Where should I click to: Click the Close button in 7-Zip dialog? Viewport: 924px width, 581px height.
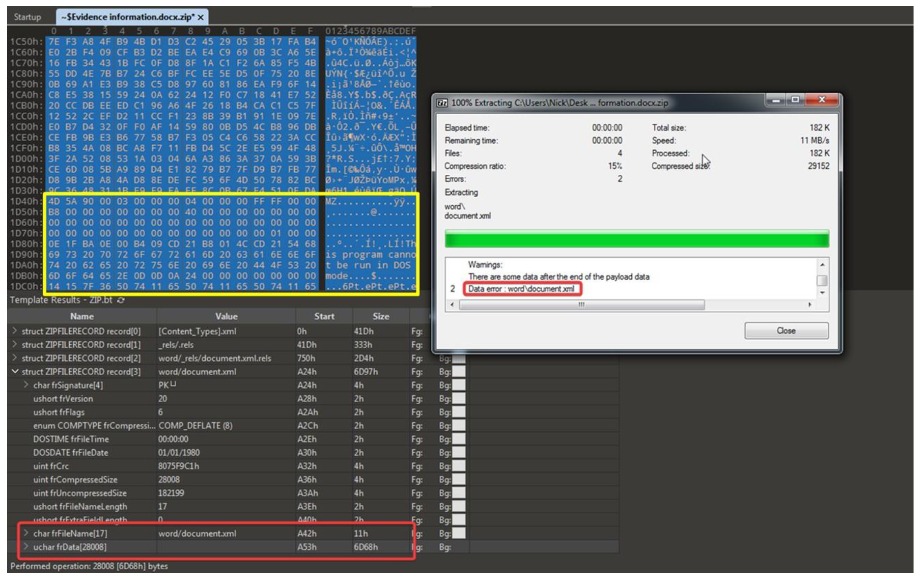786,331
